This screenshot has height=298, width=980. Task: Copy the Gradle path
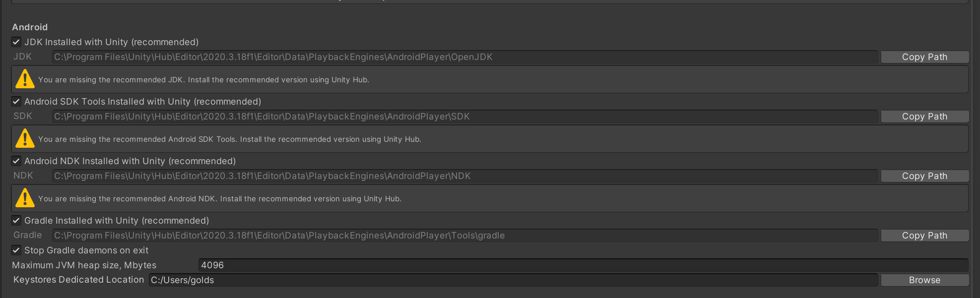[x=925, y=236]
